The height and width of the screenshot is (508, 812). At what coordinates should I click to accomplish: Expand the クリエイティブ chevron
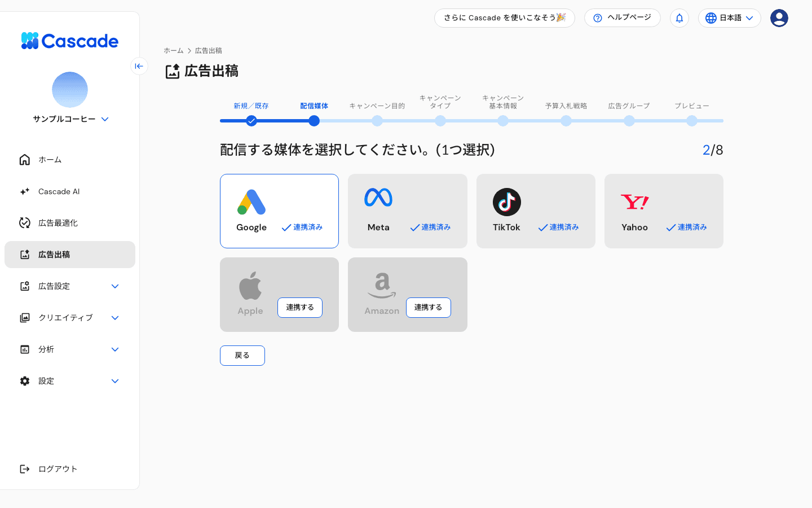point(115,318)
